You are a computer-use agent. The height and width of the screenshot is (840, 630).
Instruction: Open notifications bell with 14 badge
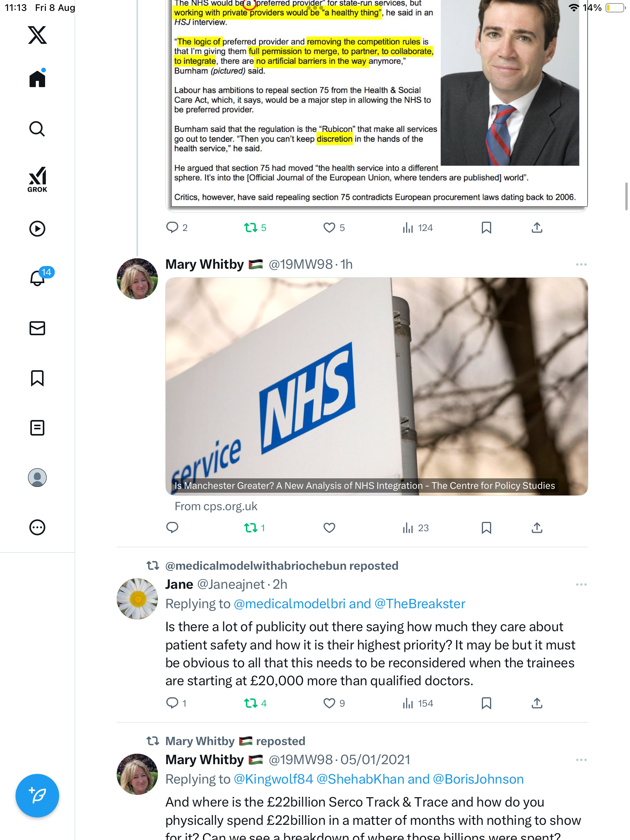[x=38, y=278]
